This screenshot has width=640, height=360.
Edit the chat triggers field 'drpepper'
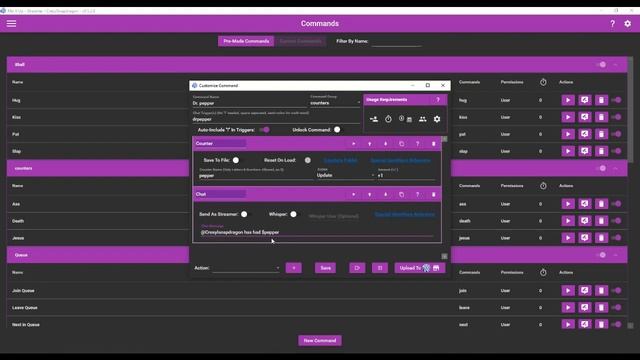(276, 119)
